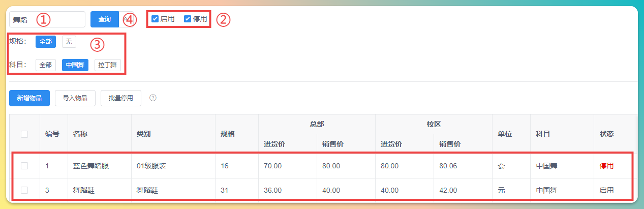Select 全部 in the 科目 filter

coord(46,65)
